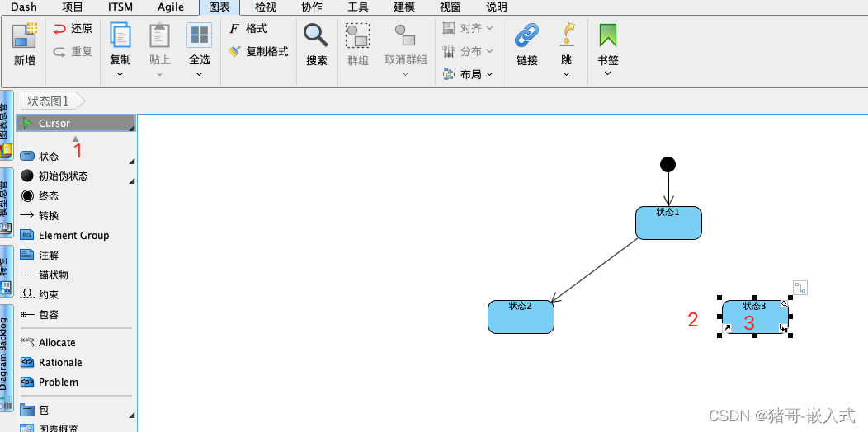
Task: Click the 搜索 magnifier icon
Action: [x=316, y=35]
